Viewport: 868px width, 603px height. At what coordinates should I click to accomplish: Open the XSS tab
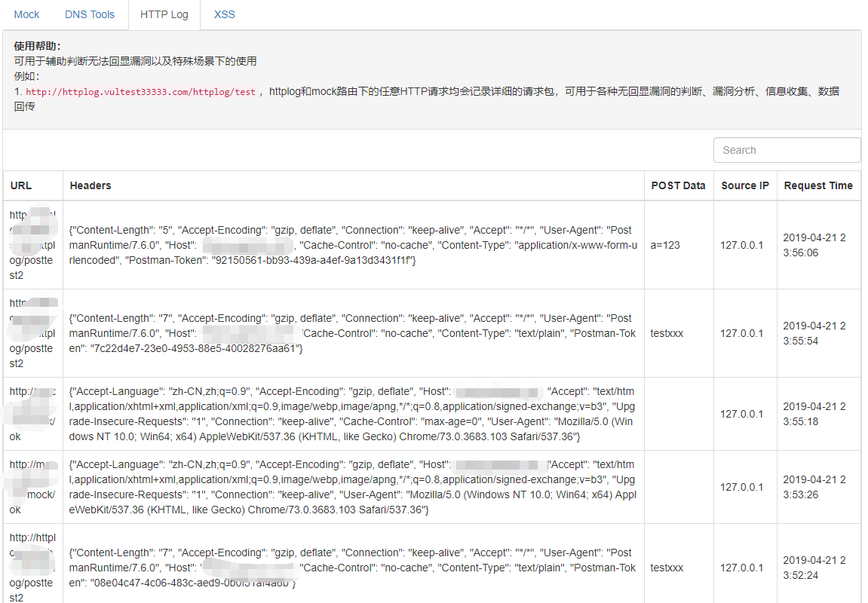[224, 14]
